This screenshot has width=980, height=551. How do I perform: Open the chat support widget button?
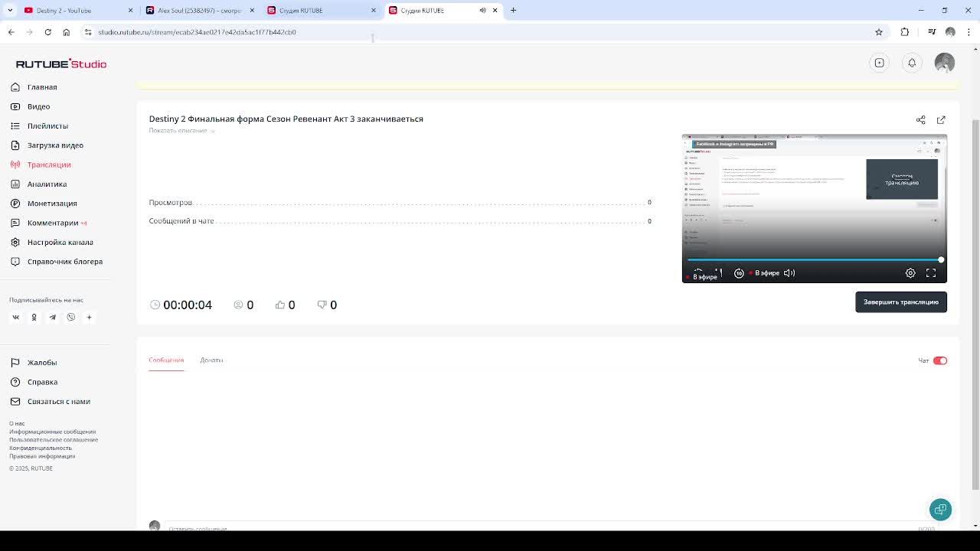(940, 510)
